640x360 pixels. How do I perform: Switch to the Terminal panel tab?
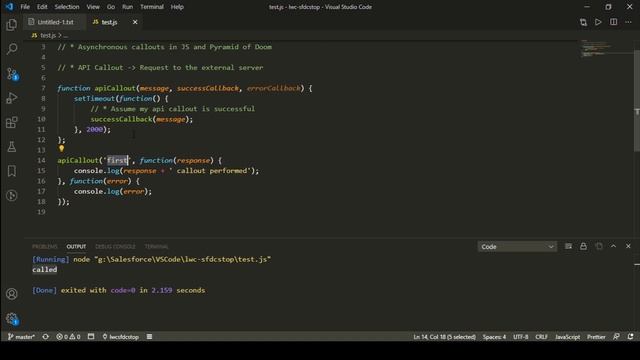coord(156,247)
